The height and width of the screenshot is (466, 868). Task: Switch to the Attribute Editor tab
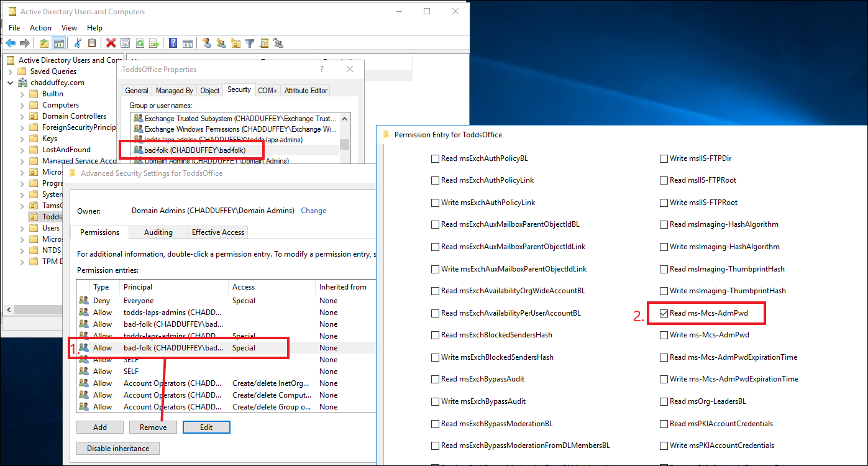[306, 91]
